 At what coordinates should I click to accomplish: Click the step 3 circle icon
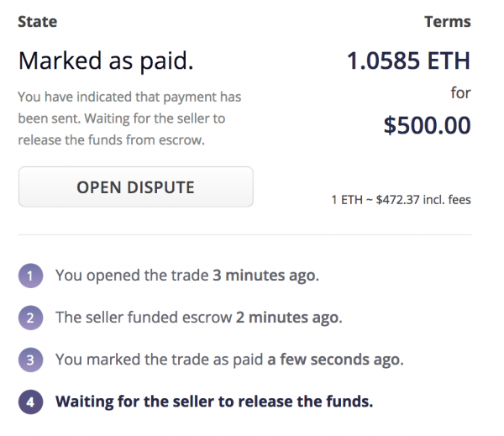[x=29, y=359]
